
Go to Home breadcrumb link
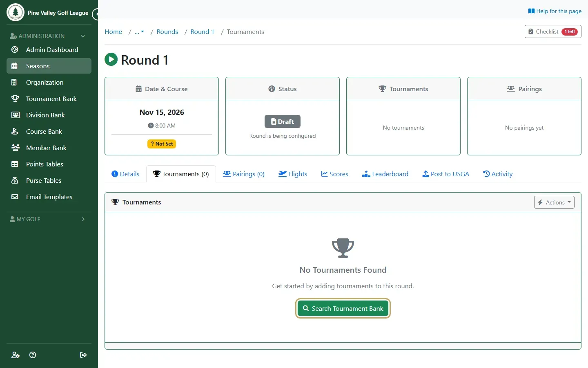[x=113, y=32]
